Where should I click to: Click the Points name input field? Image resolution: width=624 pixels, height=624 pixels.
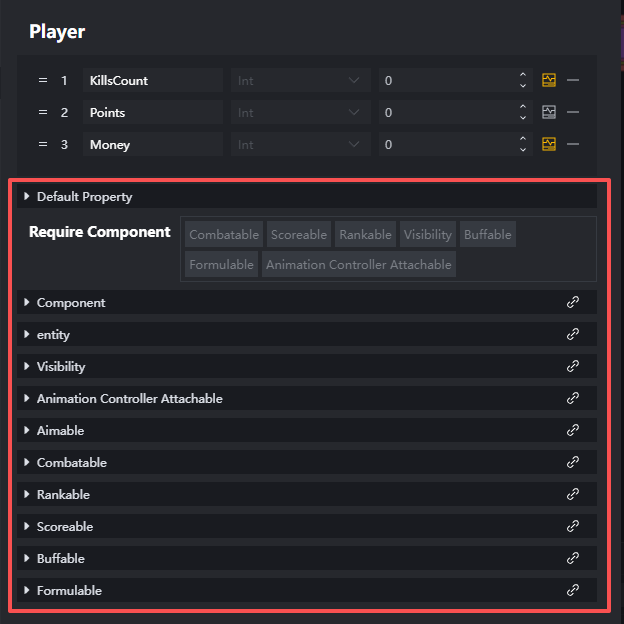[x=152, y=112]
